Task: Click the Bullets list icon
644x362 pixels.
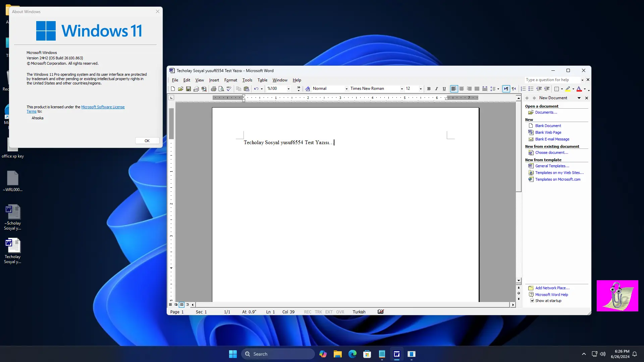Action: click(531, 89)
